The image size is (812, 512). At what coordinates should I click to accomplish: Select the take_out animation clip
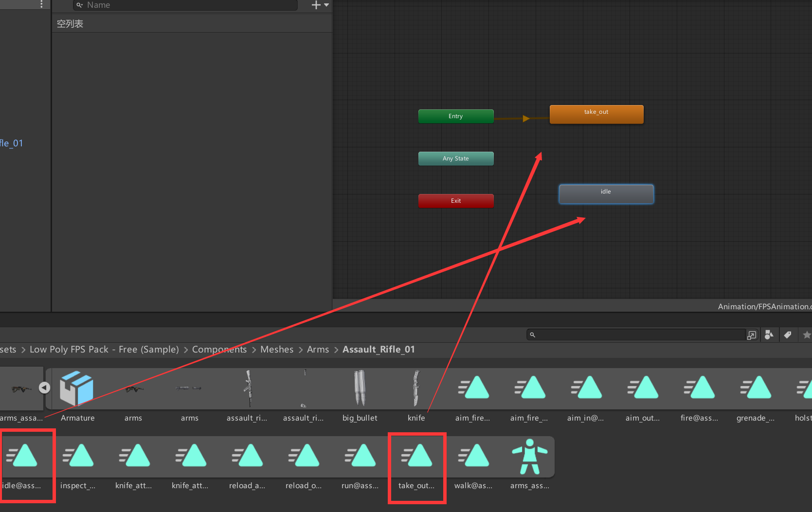click(416, 463)
